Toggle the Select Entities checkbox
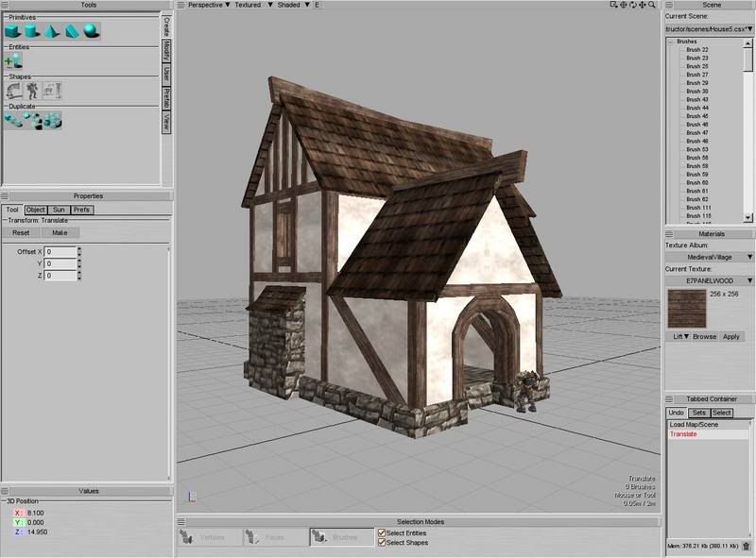 [x=382, y=533]
